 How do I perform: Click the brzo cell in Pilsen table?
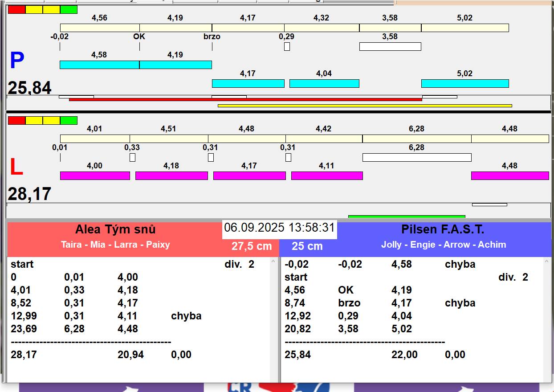(x=349, y=303)
